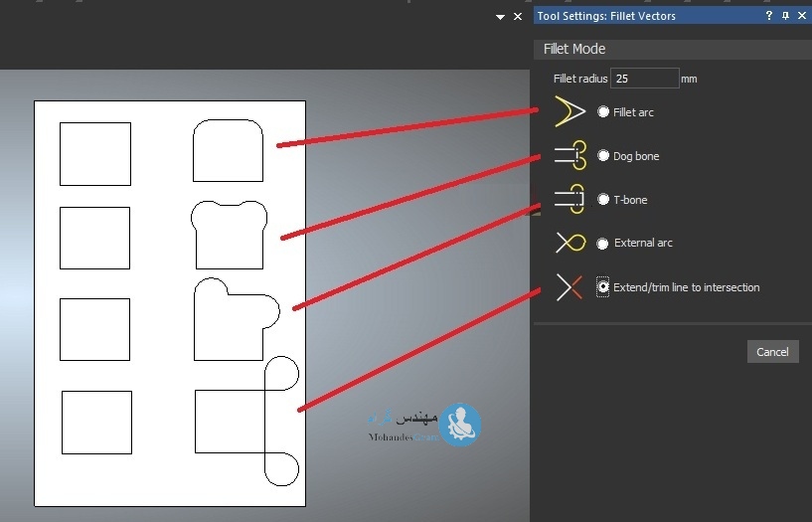Open help with the question mark icon
Viewport: 812px width, 522px height.
click(768, 16)
